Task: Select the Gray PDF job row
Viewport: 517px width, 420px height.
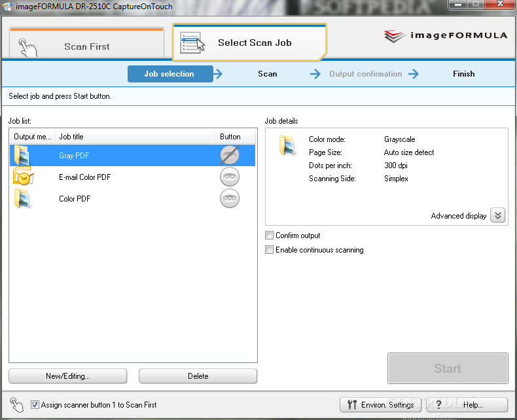Action: pyautogui.click(x=133, y=155)
